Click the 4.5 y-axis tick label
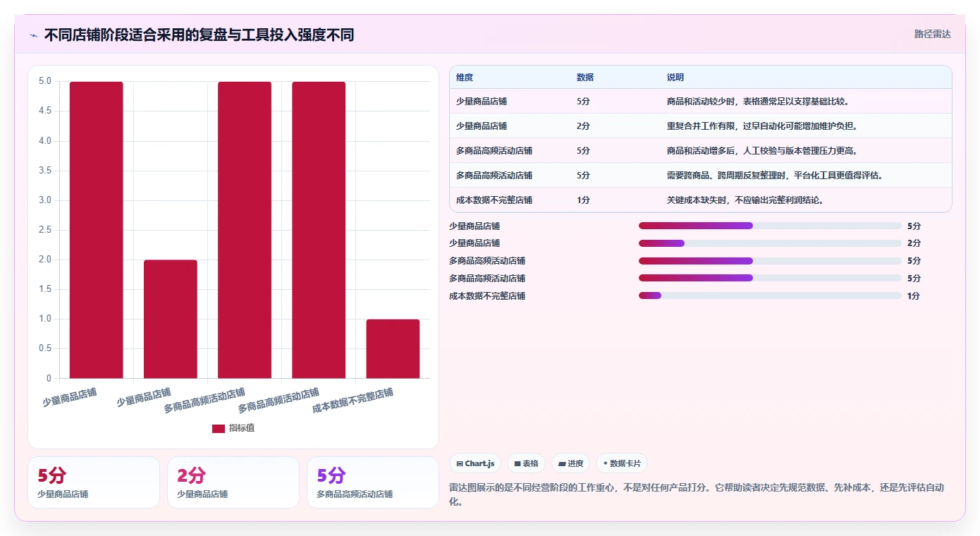 pos(44,111)
